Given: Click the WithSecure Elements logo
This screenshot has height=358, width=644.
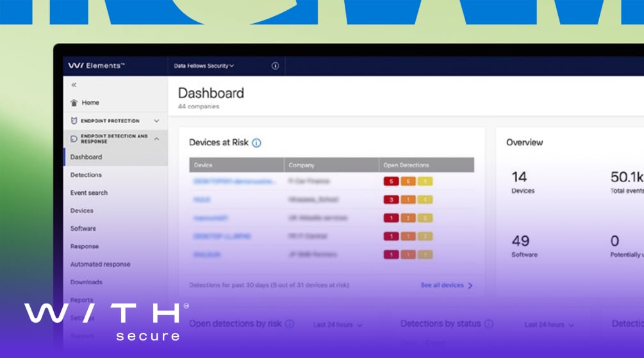Looking at the screenshot, I should click(96, 66).
